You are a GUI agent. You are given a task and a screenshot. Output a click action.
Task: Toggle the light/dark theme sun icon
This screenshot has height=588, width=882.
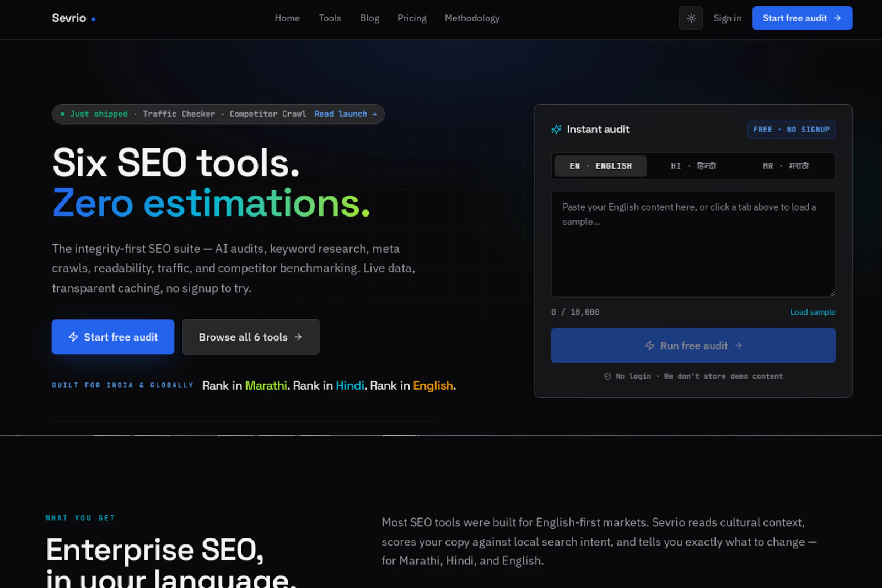coord(691,18)
